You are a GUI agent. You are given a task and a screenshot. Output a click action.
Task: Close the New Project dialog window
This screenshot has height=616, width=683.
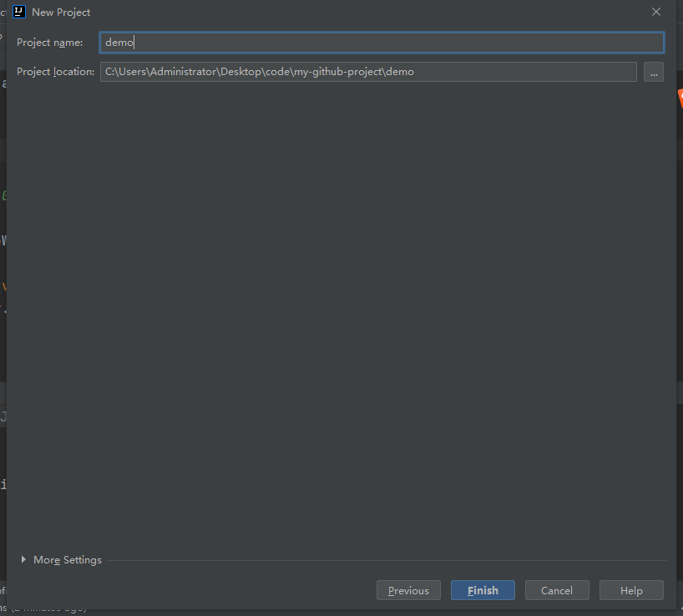(x=656, y=12)
